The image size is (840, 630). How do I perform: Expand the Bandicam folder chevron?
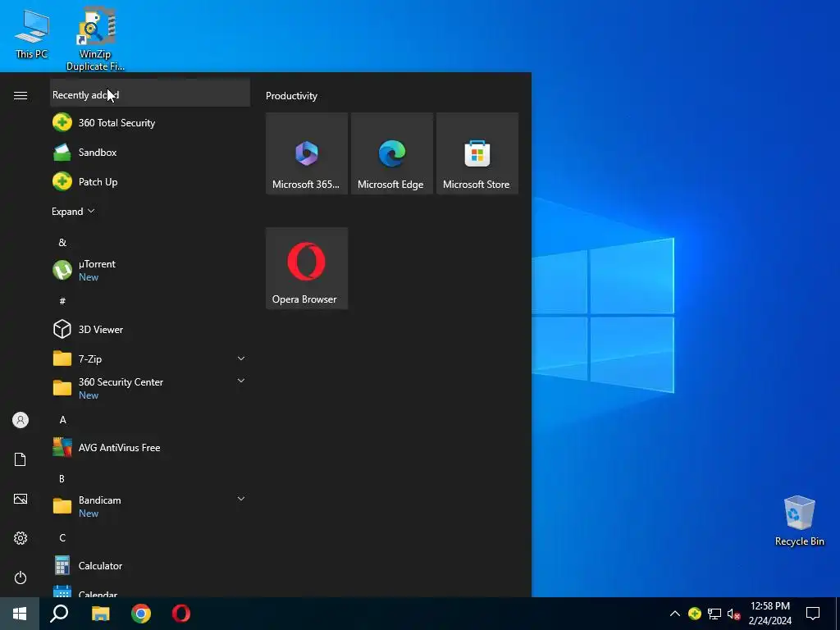tap(241, 499)
